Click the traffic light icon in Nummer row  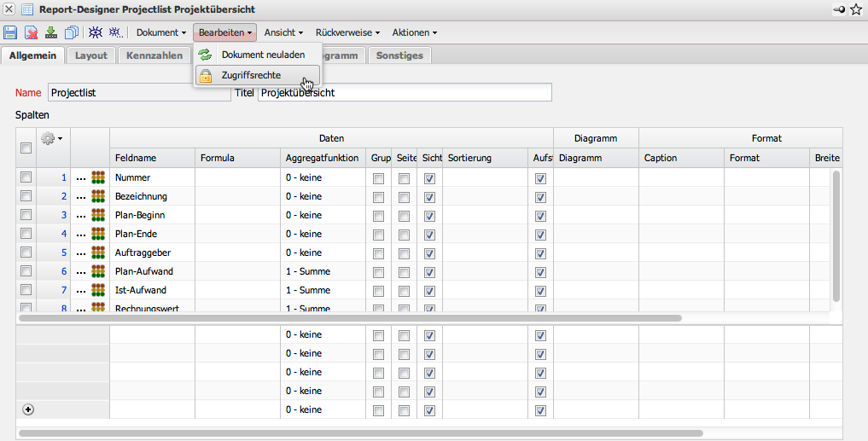pos(98,177)
